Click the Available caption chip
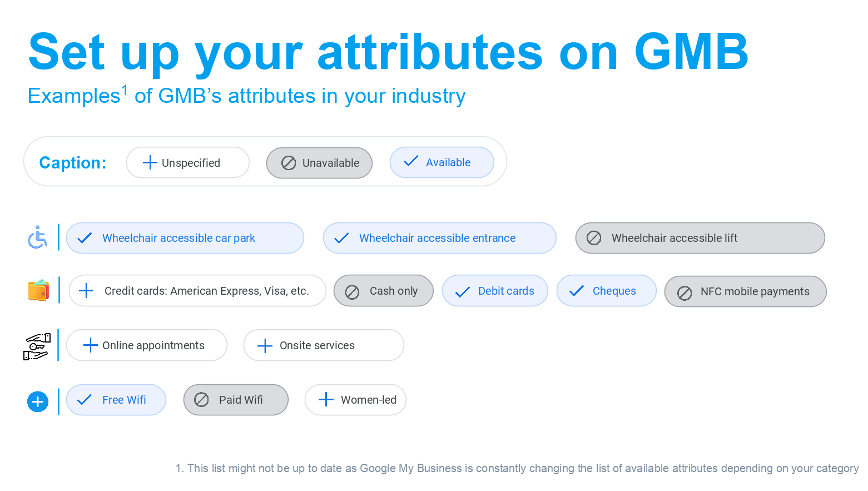 (x=442, y=162)
